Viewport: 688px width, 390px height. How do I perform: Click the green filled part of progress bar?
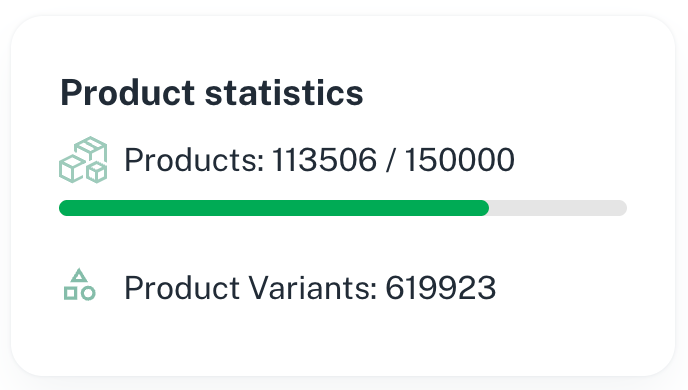point(274,208)
